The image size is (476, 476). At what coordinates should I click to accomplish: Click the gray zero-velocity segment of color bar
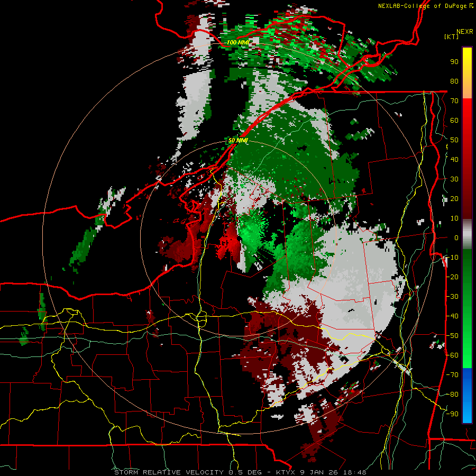click(467, 234)
